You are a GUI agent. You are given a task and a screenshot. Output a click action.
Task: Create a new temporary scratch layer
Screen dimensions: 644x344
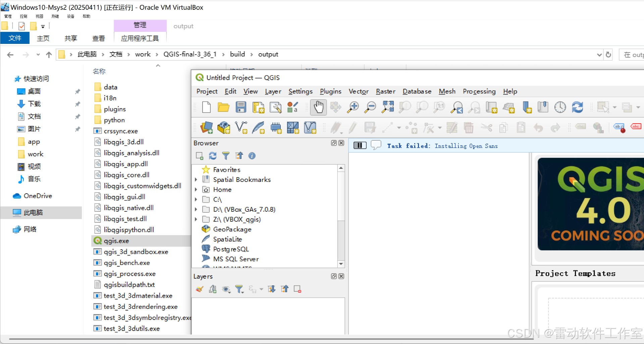[276, 128]
